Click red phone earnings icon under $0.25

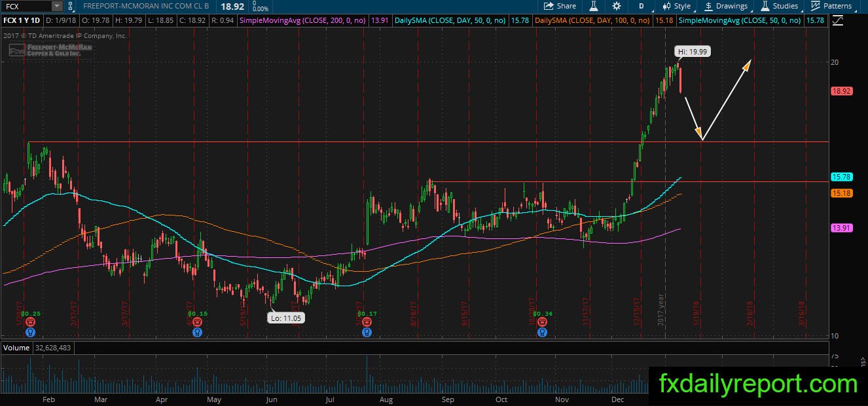coord(29,322)
